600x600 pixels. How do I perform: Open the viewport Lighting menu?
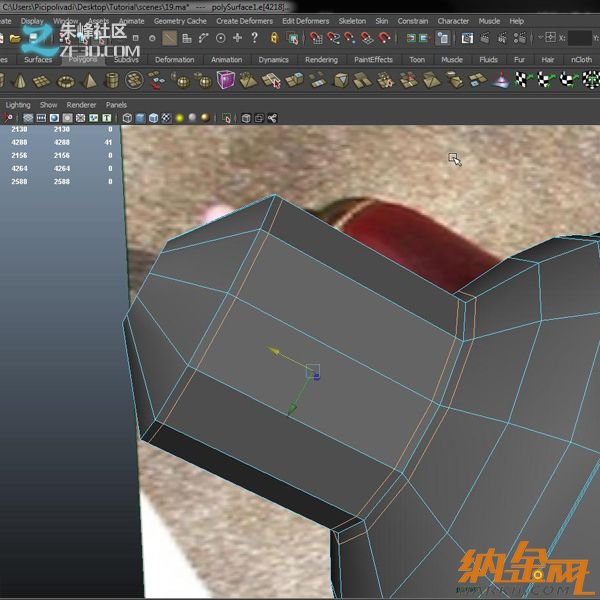[18, 105]
